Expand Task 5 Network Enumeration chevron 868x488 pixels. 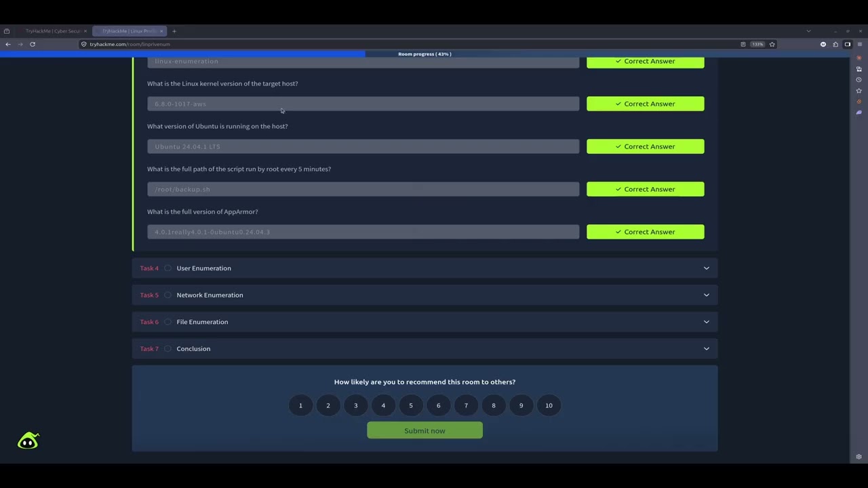(x=706, y=295)
